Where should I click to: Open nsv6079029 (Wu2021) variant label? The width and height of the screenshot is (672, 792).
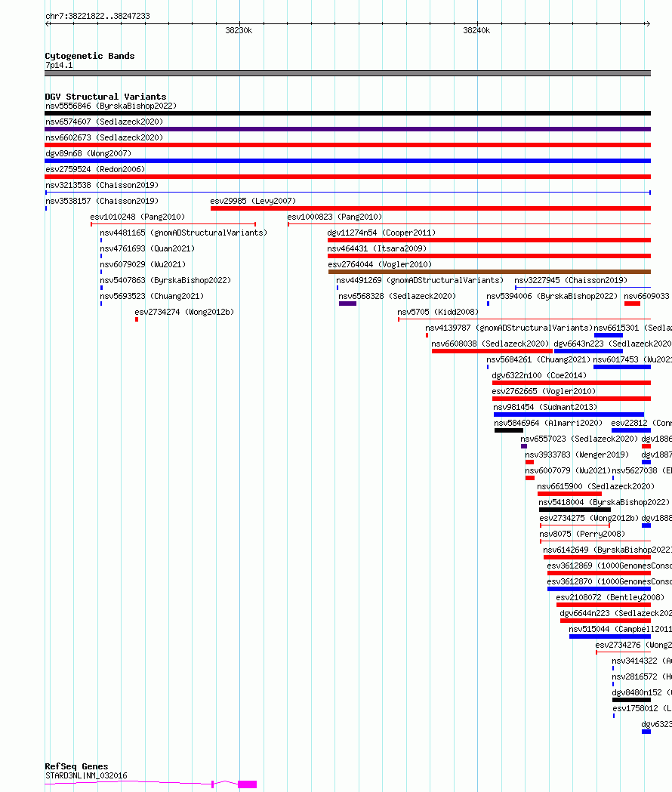pos(143,265)
